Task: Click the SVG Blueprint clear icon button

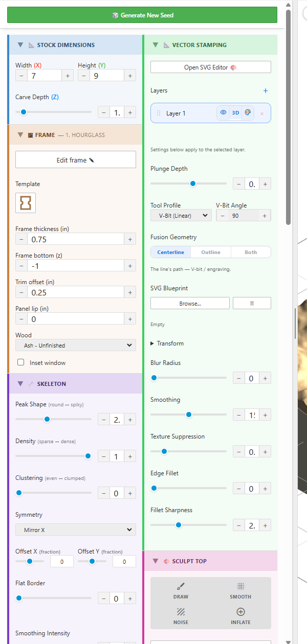Action: 252,303
